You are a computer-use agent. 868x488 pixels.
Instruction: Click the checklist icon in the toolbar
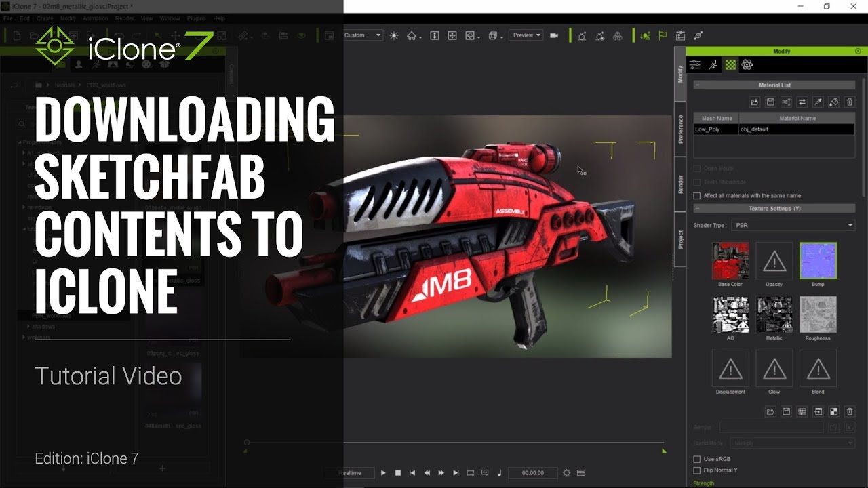(680, 35)
